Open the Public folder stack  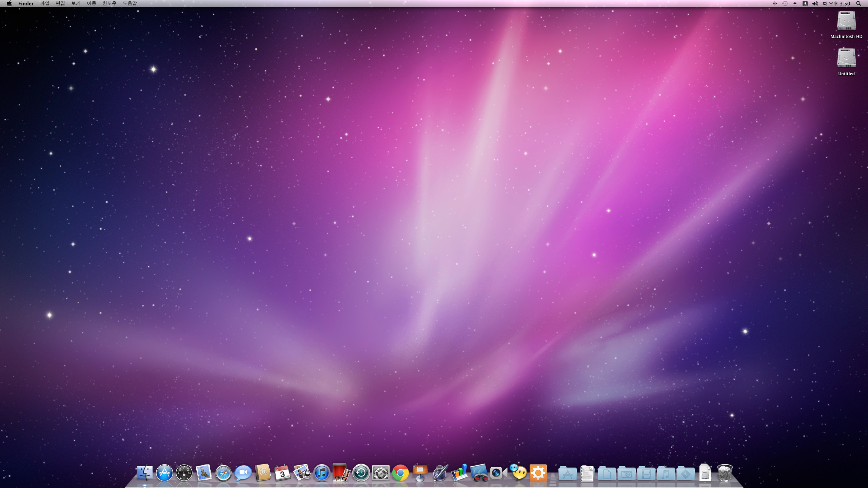(686, 472)
